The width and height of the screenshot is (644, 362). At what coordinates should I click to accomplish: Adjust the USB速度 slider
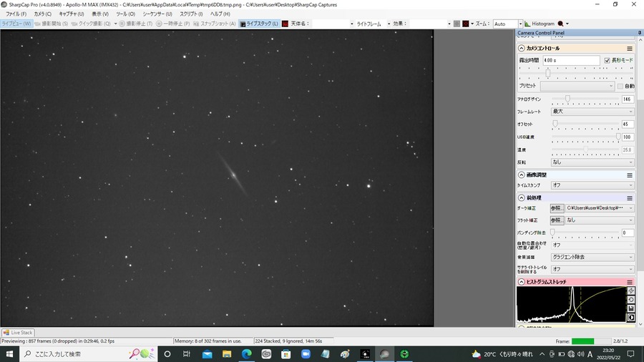click(x=618, y=137)
